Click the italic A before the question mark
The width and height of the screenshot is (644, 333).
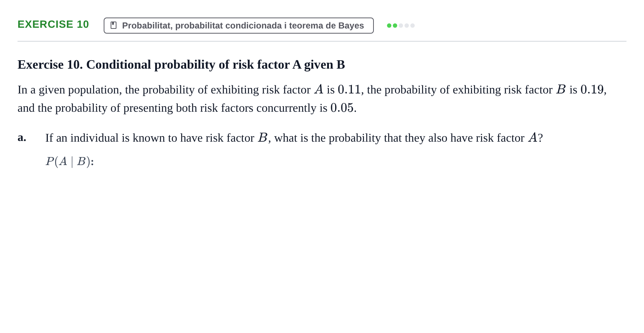pos(533,138)
